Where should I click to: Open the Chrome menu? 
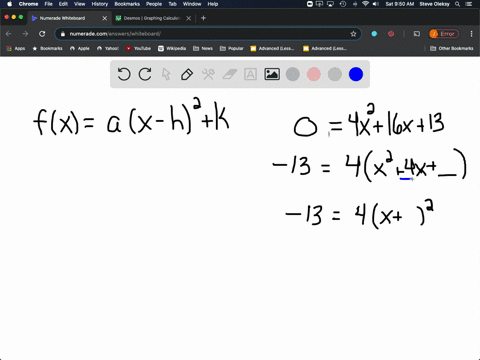(28, 4)
